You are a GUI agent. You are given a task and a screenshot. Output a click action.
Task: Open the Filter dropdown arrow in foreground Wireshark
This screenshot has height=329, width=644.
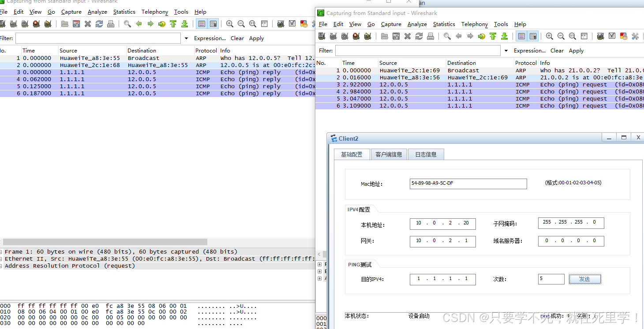tap(506, 51)
